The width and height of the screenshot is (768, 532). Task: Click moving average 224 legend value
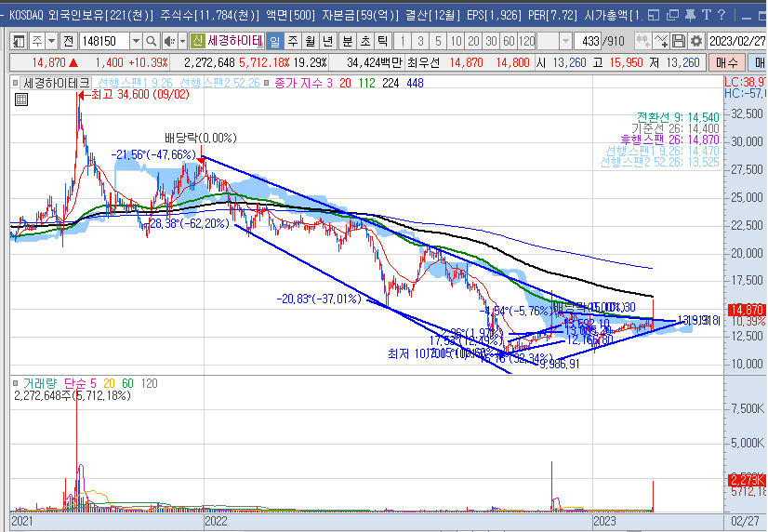391,84
